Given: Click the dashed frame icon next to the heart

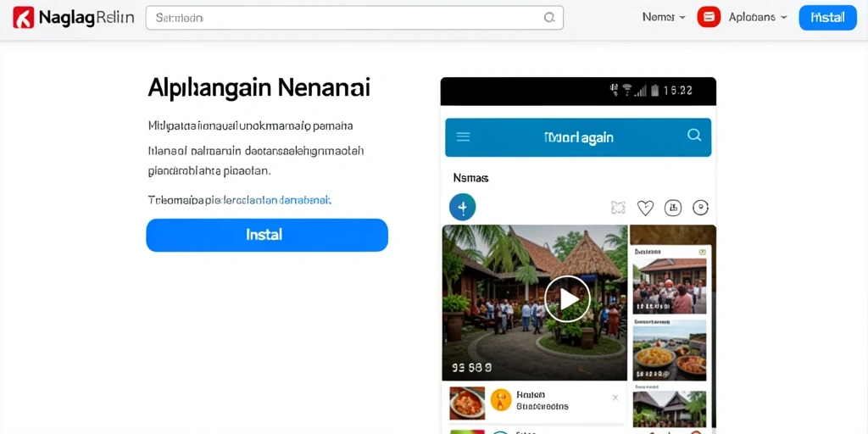Looking at the screenshot, I should click(x=618, y=208).
